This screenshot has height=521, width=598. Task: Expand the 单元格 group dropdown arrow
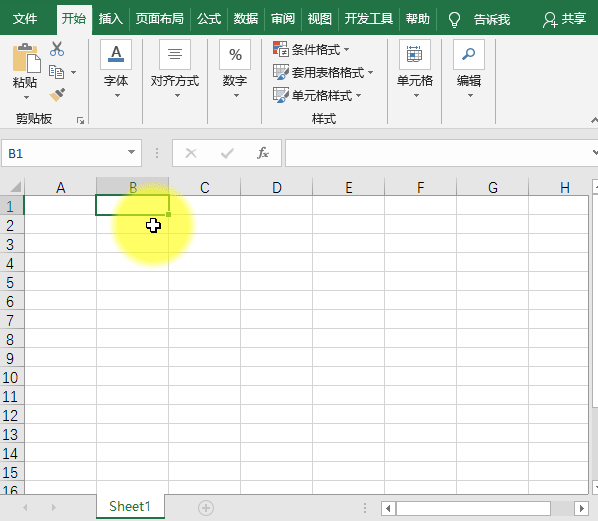pyautogui.click(x=416, y=96)
